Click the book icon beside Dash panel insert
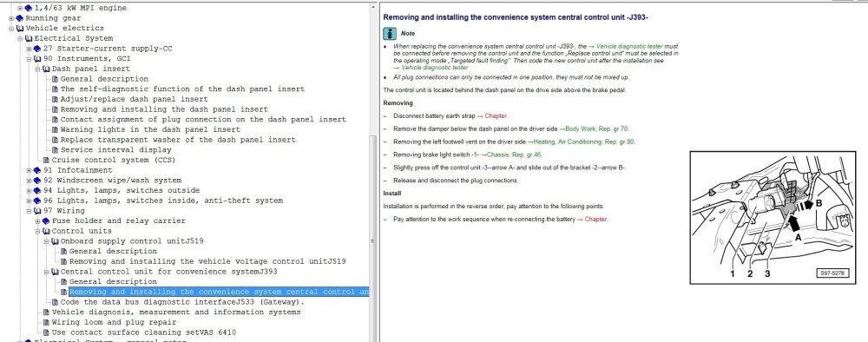 click(x=47, y=69)
